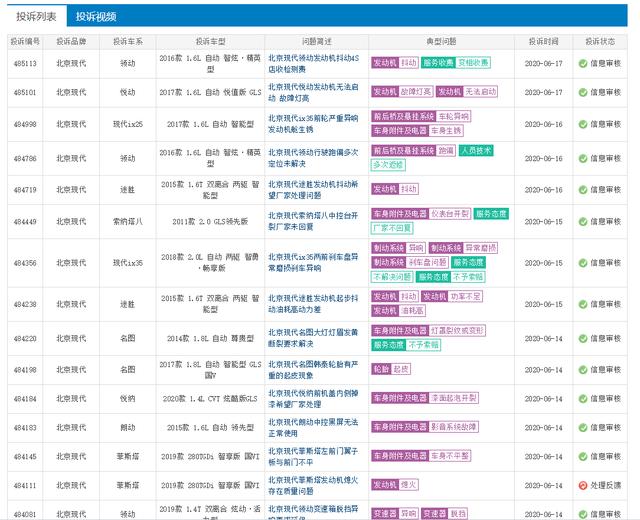The image size is (640, 520).
Task: Click the 车身生锈 tag
Action: [x=446, y=131]
